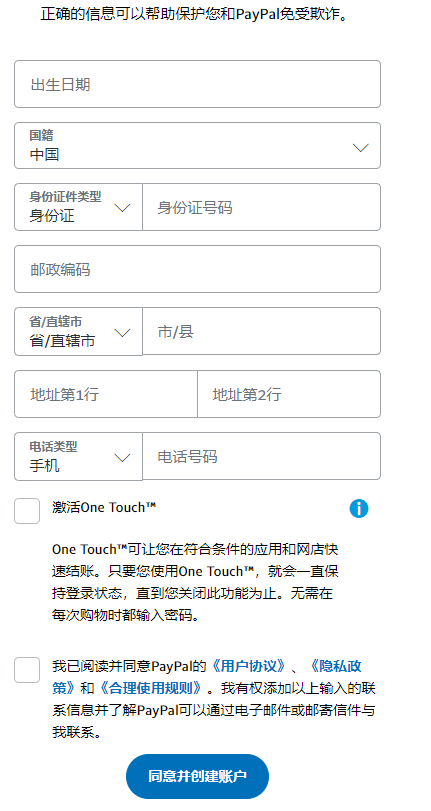Focus the 地址第1行 field

pos(106,394)
